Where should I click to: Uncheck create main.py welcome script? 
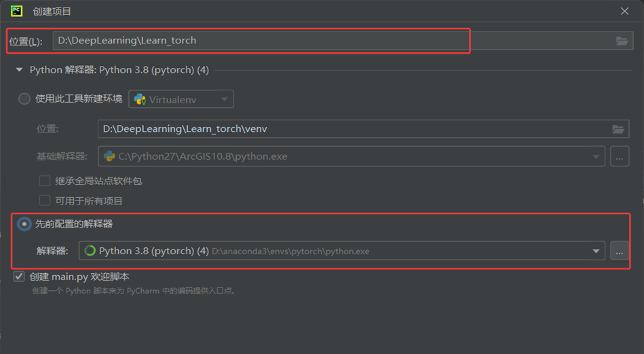coord(19,277)
